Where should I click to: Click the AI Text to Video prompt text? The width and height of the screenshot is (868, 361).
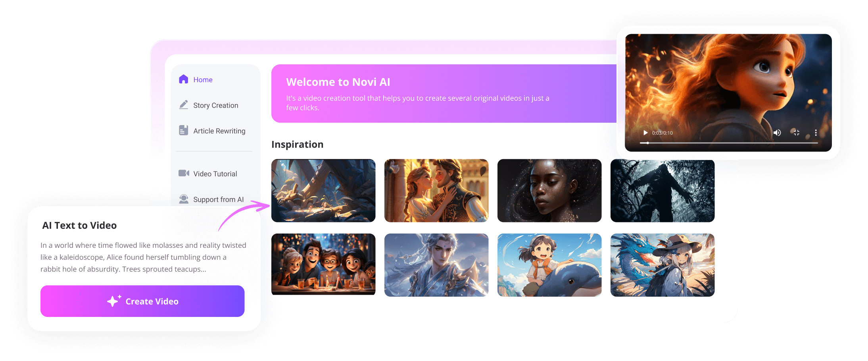[x=143, y=257]
